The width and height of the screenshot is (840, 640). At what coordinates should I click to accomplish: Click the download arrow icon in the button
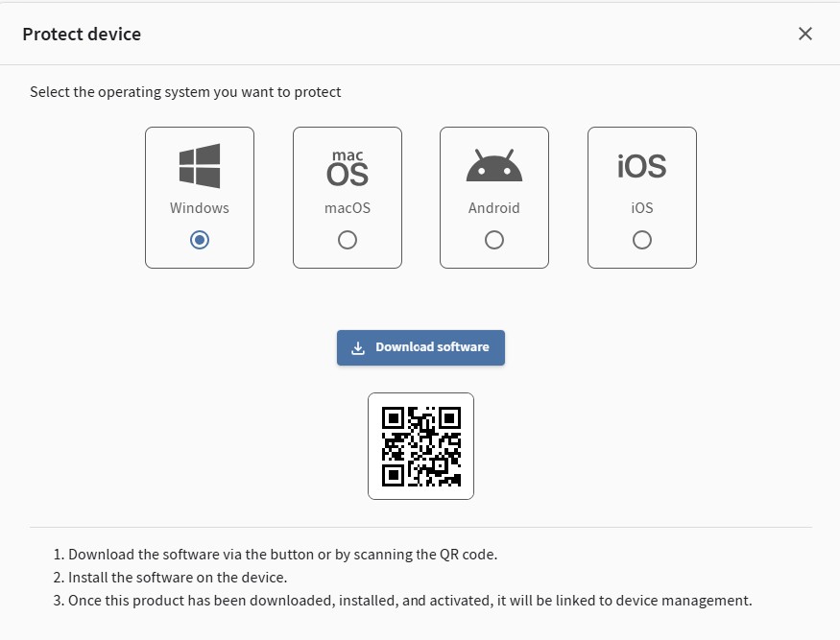coord(358,347)
